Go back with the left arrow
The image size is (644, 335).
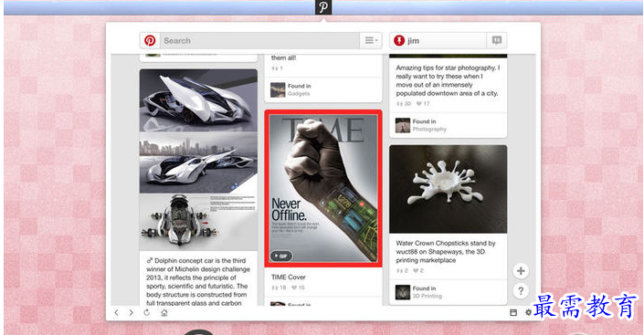tap(117, 313)
